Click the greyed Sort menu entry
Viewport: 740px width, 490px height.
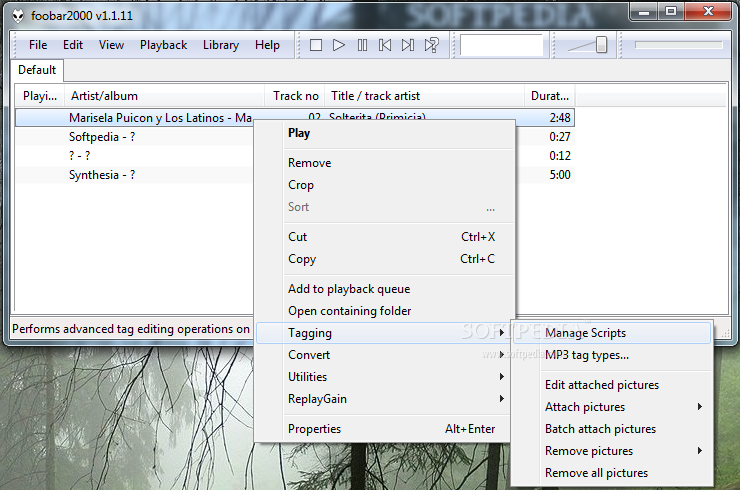coord(385,207)
